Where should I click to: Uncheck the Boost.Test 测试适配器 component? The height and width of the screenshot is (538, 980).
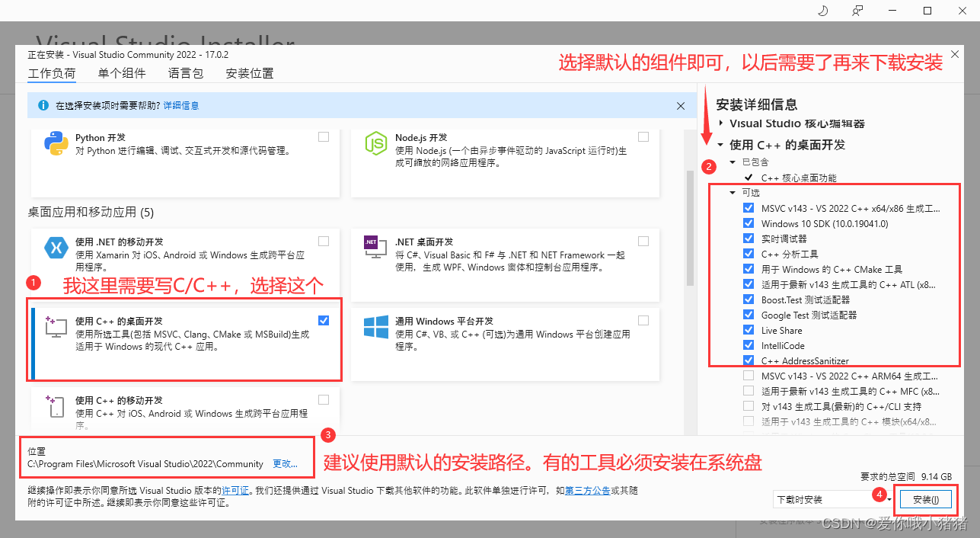tap(748, 299)
